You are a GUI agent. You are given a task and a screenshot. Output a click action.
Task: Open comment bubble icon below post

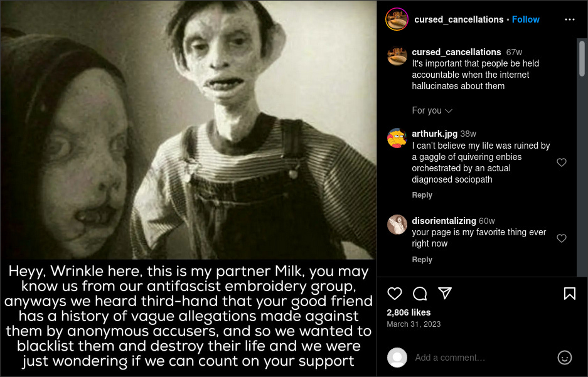click(x=420, y=294)
